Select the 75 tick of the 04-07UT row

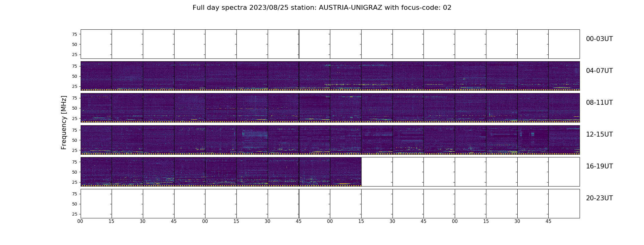[75, 66]
